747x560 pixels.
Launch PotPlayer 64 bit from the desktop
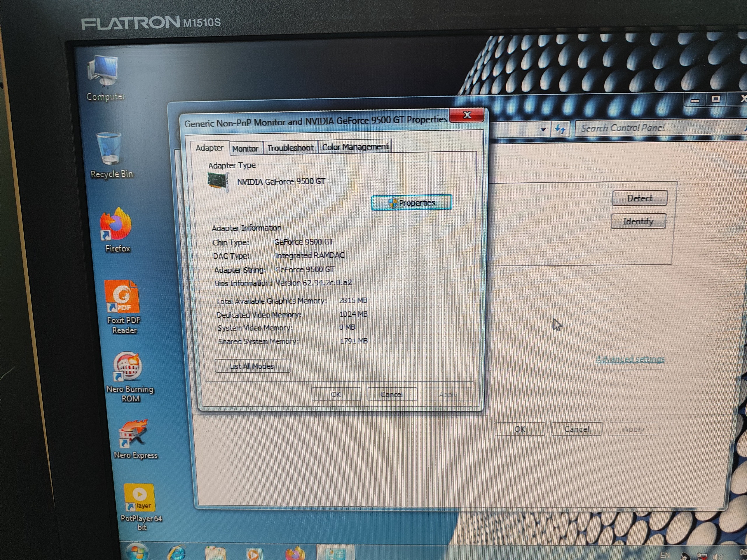click(x=139, y=498)
